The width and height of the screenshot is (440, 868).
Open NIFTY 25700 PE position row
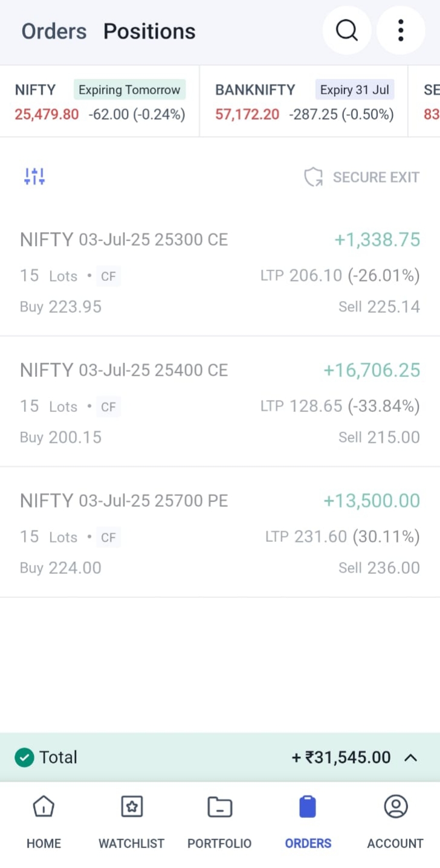[220, 533]
